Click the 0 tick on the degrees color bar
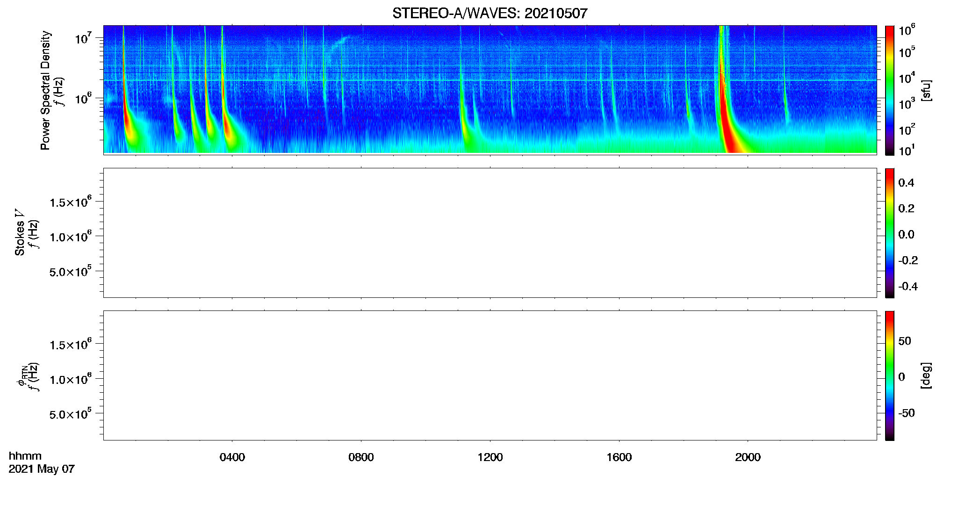This screenshot has height=505, width=980. [x=901, y=377]
